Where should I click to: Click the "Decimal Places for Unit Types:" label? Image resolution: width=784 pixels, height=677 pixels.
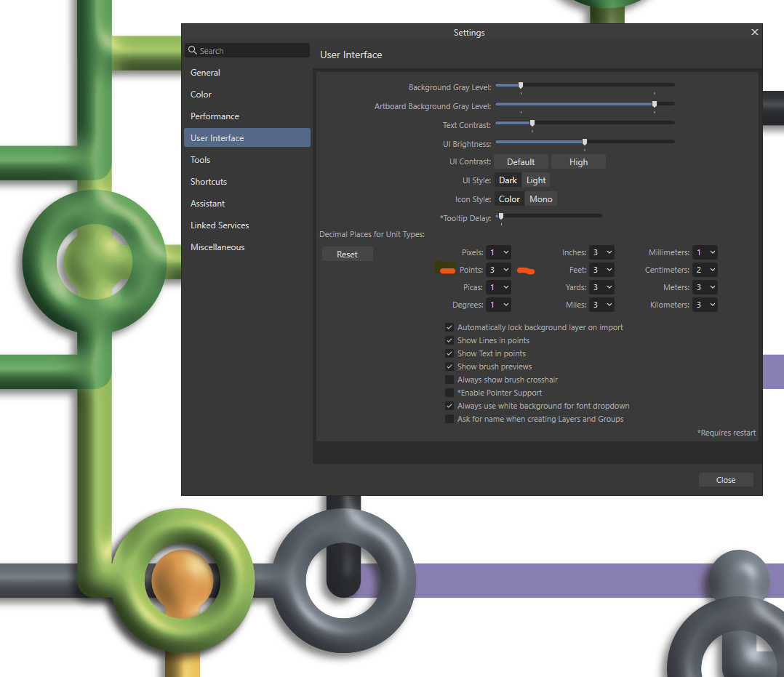coord(372,234)
